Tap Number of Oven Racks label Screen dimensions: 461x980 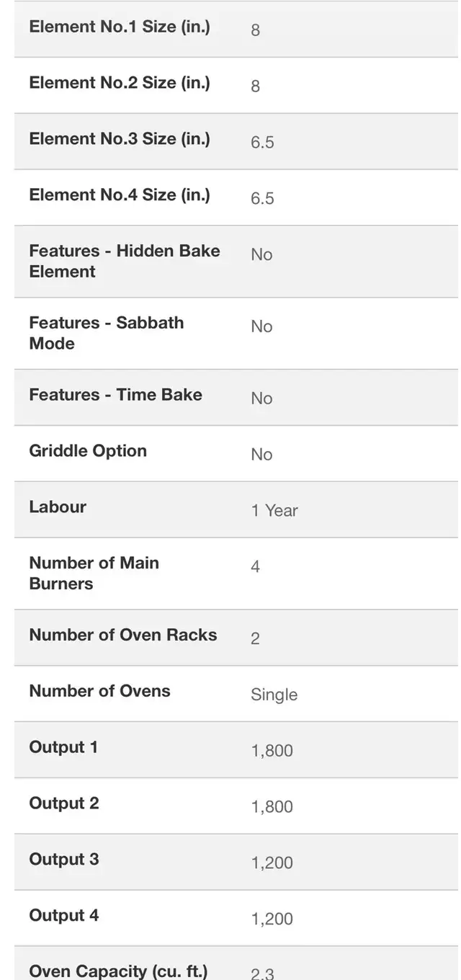(122, 635)
